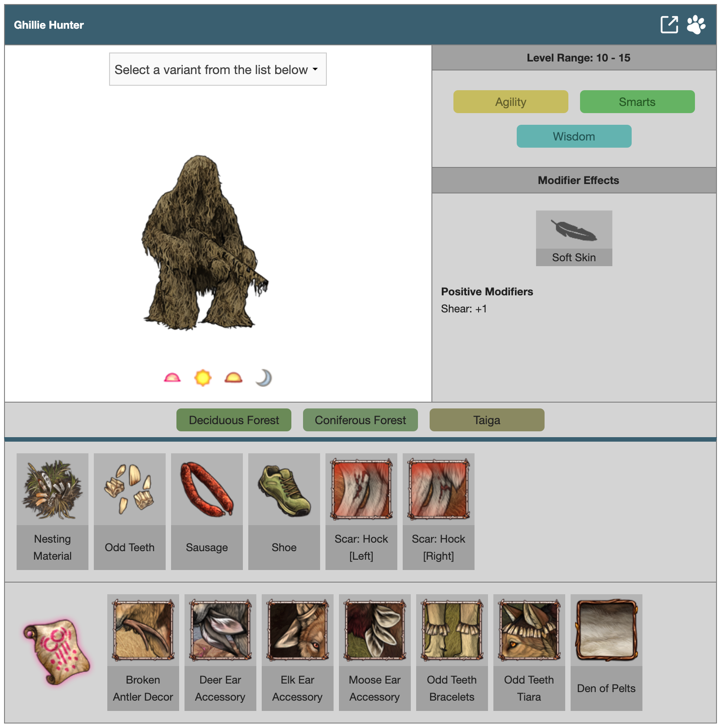Open the external link icon in header
Screen dimensions: 721x728
[x=669, y=25]
